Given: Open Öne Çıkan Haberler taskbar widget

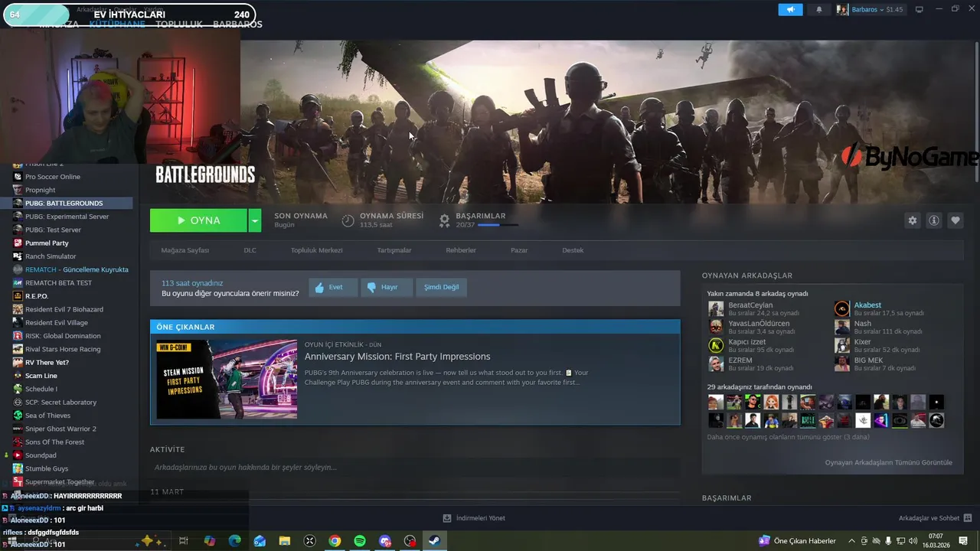Looking at the screenshot, I should [x=798, y=541].
